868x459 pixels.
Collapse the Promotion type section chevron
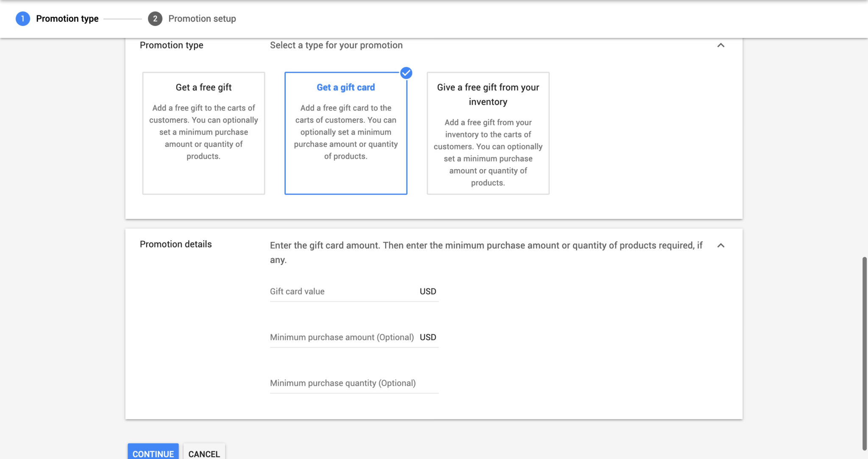(x=721, y=45)
